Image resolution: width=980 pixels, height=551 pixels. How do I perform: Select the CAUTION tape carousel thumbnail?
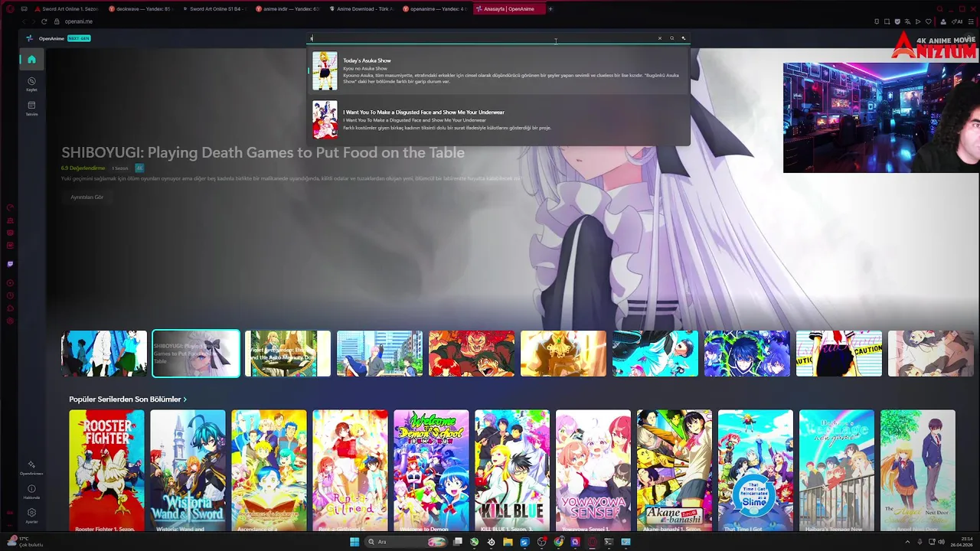pyautogui.click(x=839, y=354)
